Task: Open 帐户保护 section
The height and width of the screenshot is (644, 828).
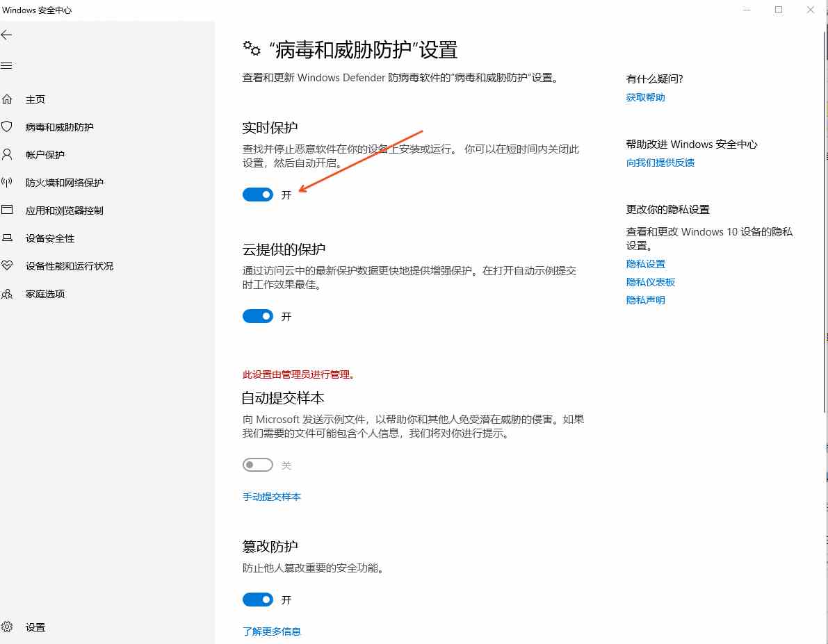Action: click(x=45, y=155)
